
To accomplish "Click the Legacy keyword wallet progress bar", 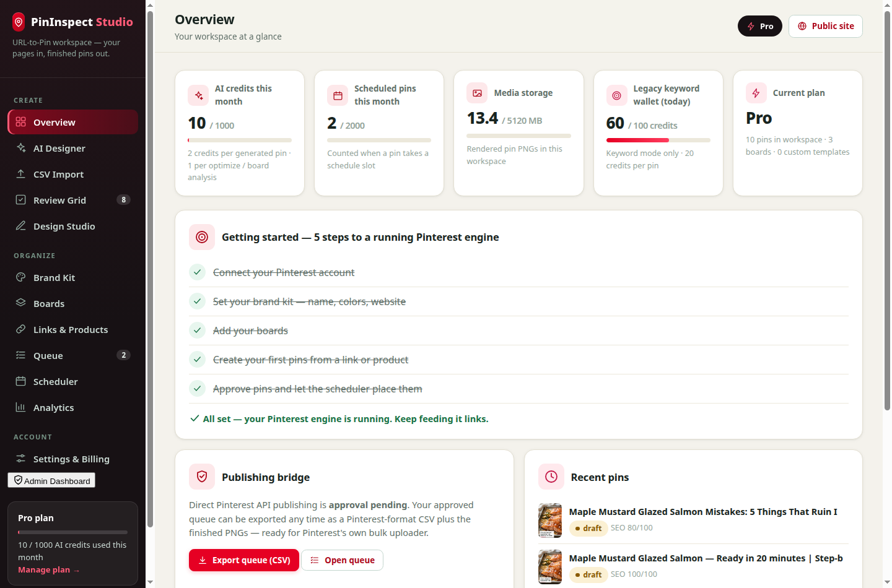I will tap(658, 141).
